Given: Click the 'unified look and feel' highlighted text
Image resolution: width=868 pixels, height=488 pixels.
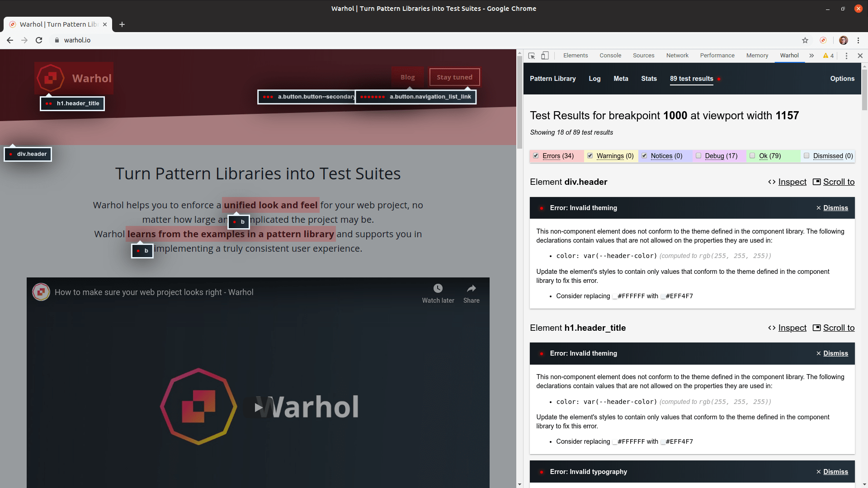Looking at the screenshot, I should tap(271, 205).
